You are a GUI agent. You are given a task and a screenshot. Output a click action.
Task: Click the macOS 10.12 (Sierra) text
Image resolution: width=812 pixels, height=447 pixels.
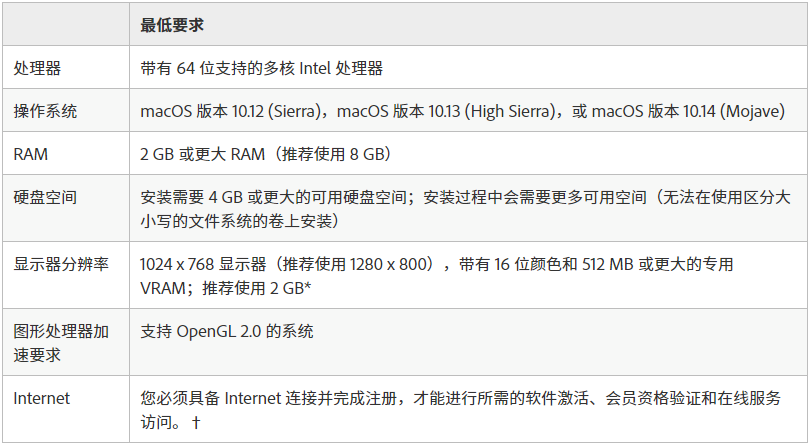(231, 111)
